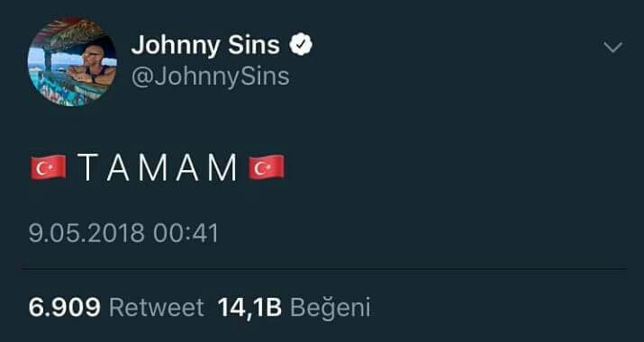Open the @JohnnySins handle link

click(210, 76)
